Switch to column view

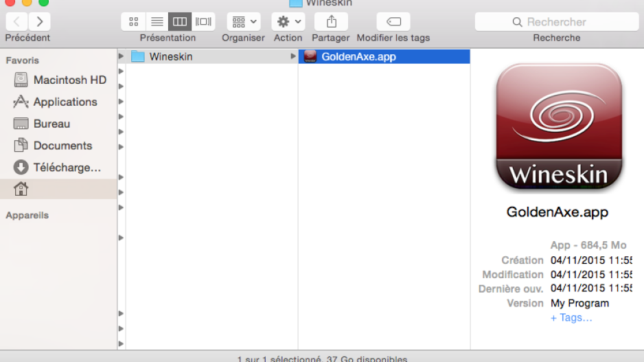(180, 21)
